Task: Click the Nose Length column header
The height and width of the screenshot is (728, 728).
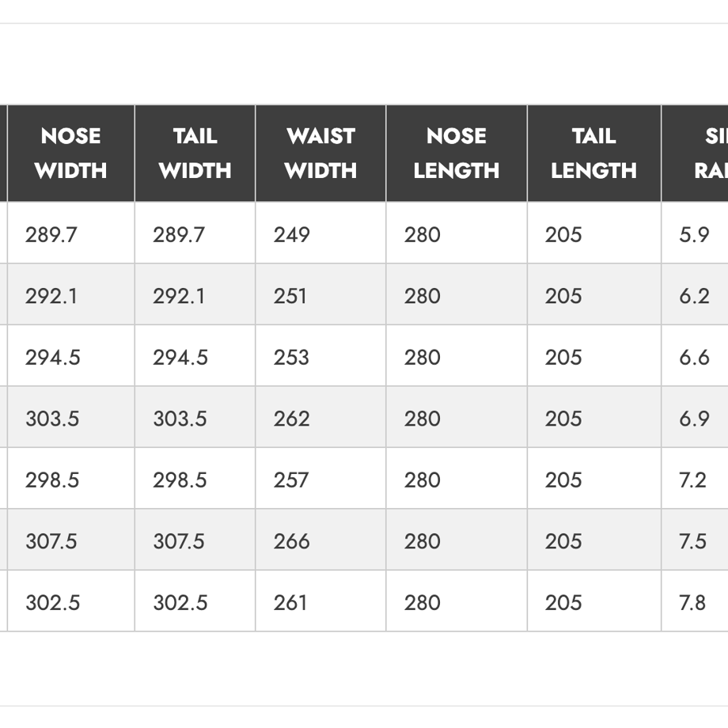Action: (x=457, y=154)
